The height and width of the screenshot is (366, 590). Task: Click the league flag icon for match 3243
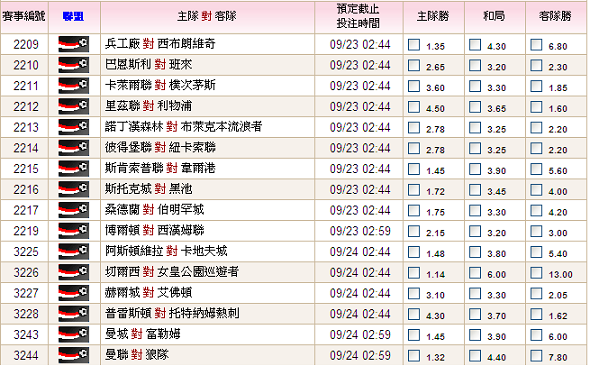(x=73, y=334)
